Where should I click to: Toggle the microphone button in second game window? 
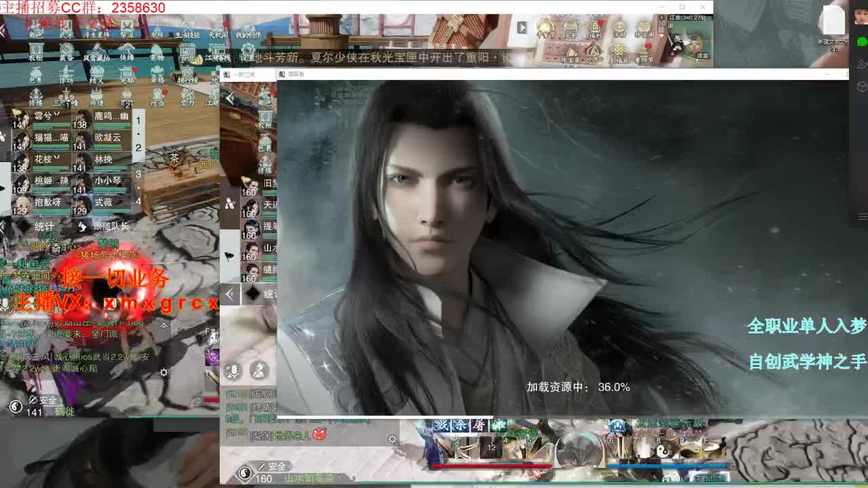point(233,370)
